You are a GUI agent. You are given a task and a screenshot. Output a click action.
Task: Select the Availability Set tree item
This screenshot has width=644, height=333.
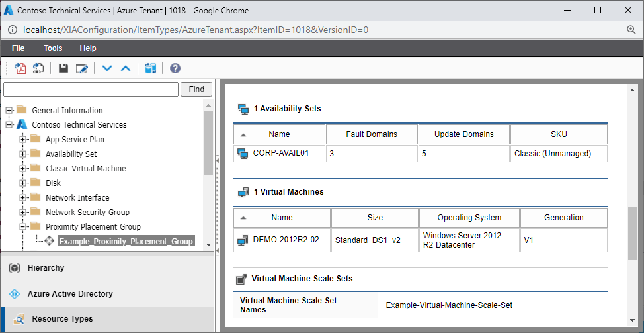71,154
